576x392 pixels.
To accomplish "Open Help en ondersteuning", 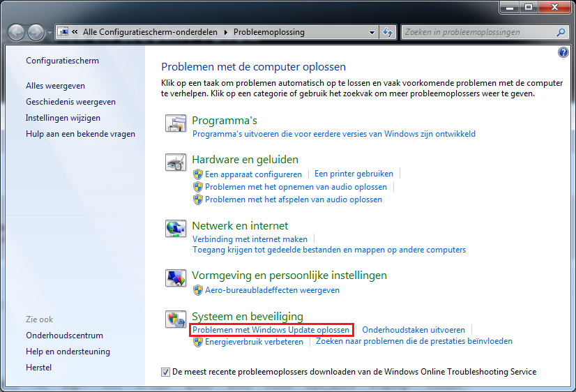I will tap(68, 352).
